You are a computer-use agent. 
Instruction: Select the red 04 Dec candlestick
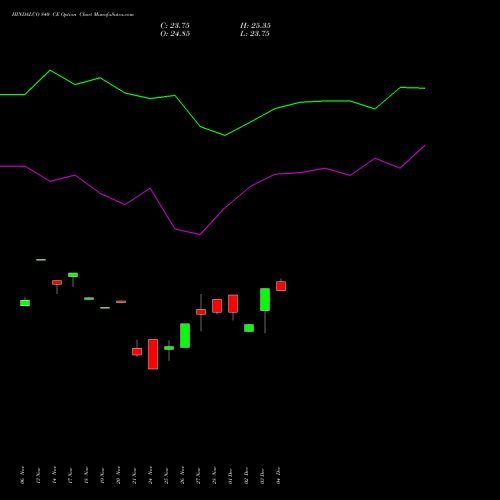click(281, 286)
